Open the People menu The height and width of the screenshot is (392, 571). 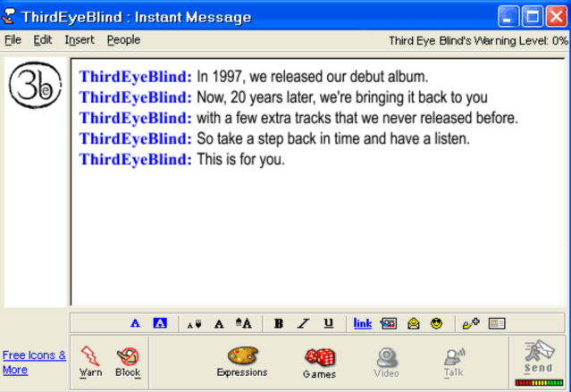pos(123,40)
